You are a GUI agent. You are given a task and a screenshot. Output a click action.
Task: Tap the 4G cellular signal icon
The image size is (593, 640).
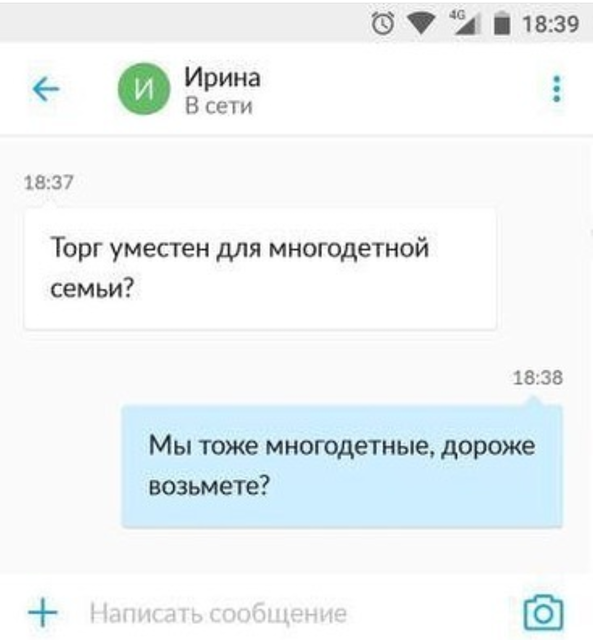464,23
